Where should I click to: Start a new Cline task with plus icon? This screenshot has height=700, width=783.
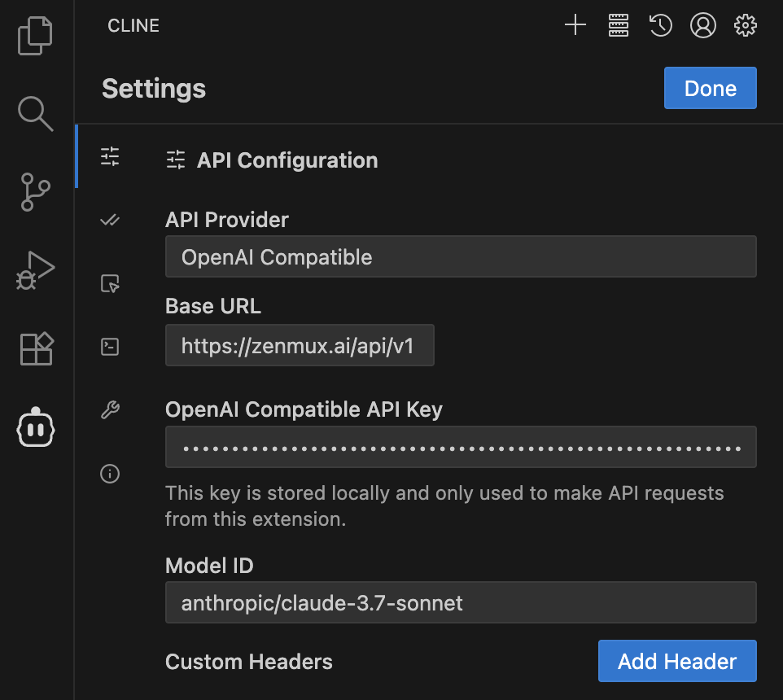pyautogui.click(x=575, y=26)
